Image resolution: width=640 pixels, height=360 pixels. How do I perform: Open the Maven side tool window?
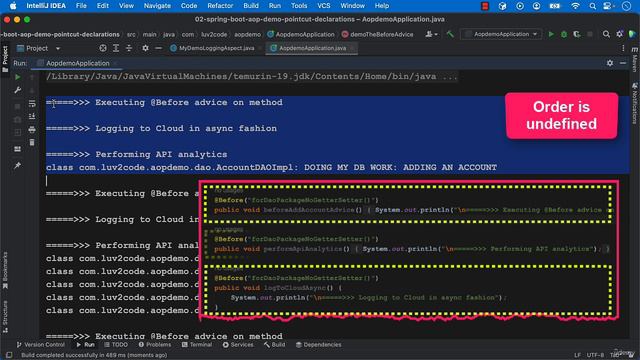pos(635,60)
